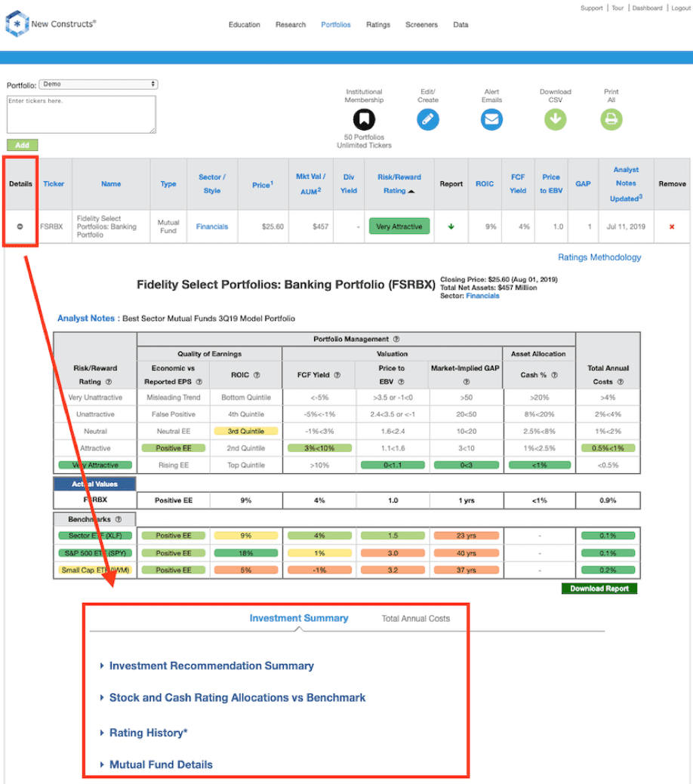Collapse FSRBX details row toggle
Viewport: 693px width, 784px height.
20,226
